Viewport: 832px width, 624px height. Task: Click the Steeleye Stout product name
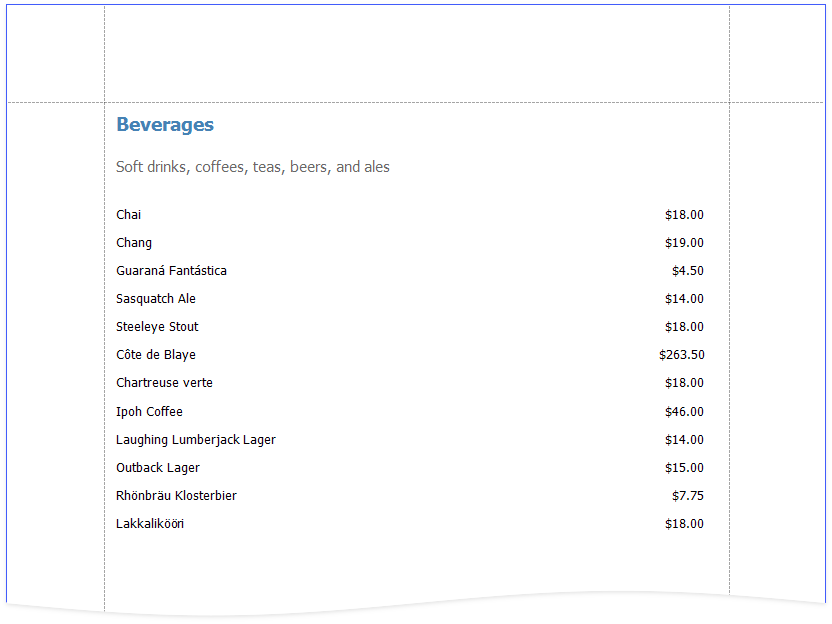(x=157, y=327)
